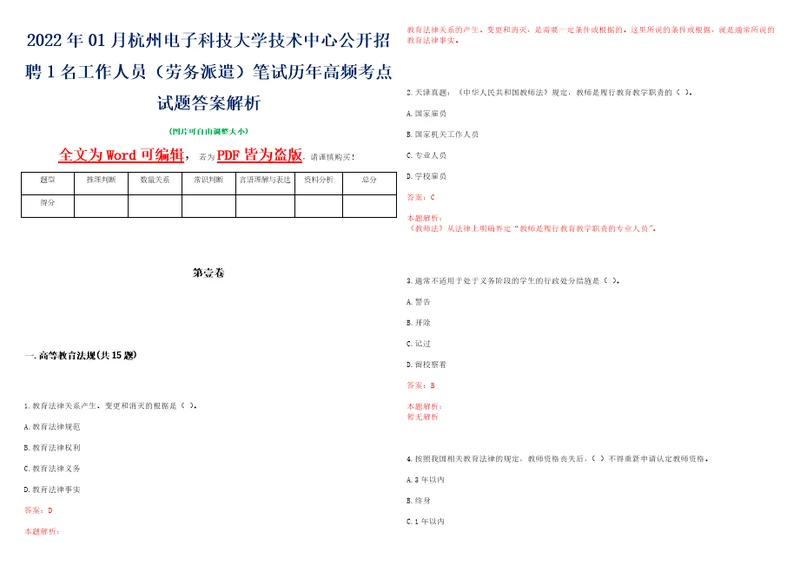Select the '数量关系' table cell
Screen dimensions: 800x565
(x=155, y=183)
